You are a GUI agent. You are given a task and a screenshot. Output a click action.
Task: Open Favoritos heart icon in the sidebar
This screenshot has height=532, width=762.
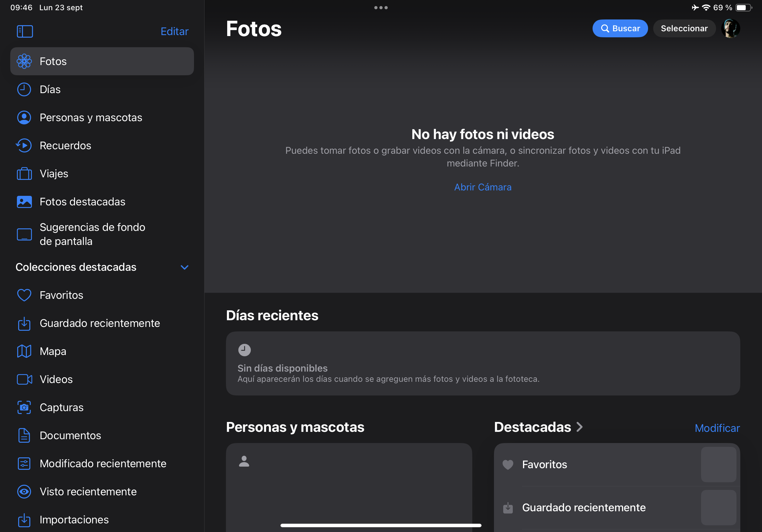pyautogui.click(x=24, y=295)
